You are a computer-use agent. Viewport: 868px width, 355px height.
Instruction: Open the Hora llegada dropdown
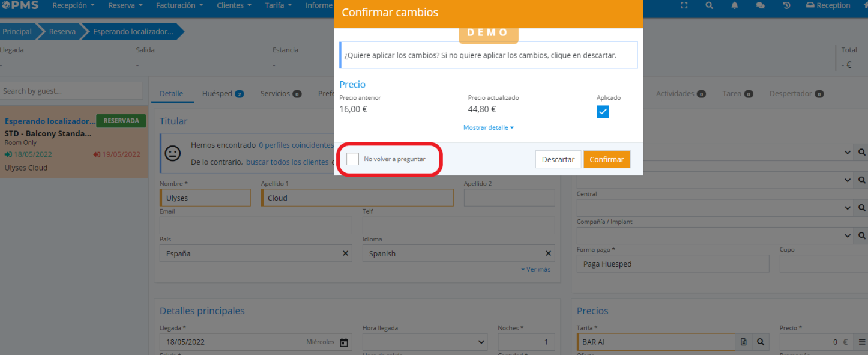(x=424, y=342)
